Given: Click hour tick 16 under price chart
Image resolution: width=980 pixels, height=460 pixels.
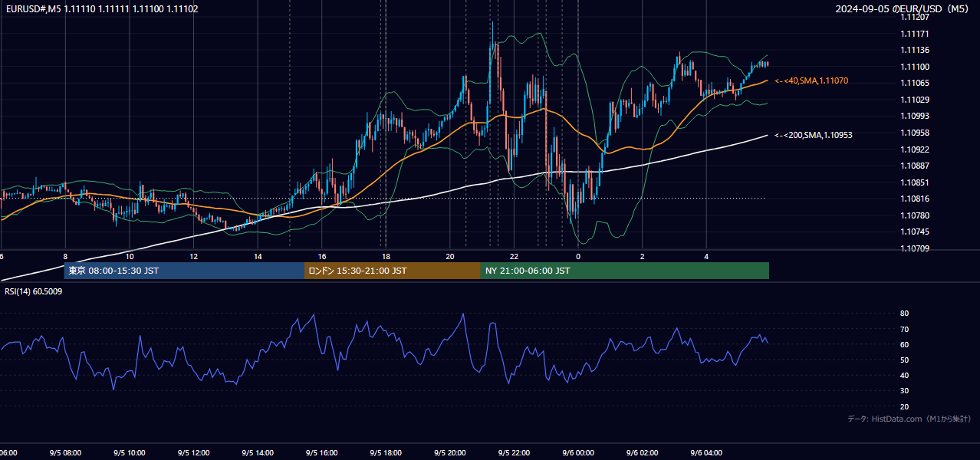Looking at the screenshot, I should click(x=322, y=256).
